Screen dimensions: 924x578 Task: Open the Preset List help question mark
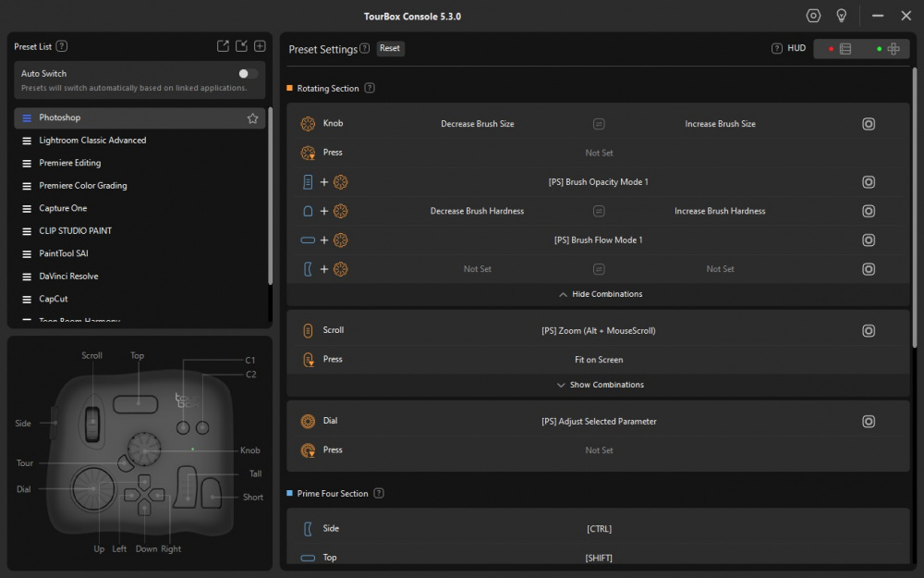coord(61,46)
